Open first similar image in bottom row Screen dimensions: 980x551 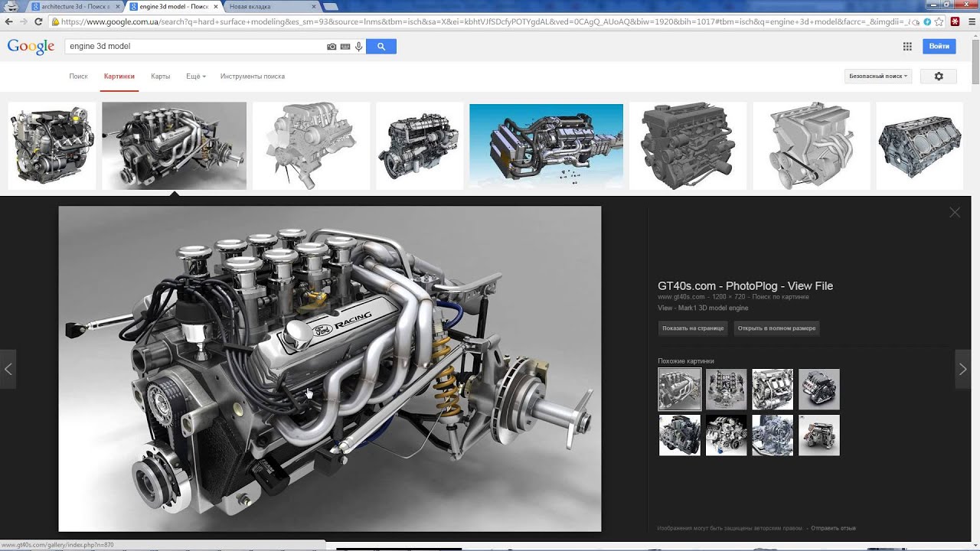(680, 435)
